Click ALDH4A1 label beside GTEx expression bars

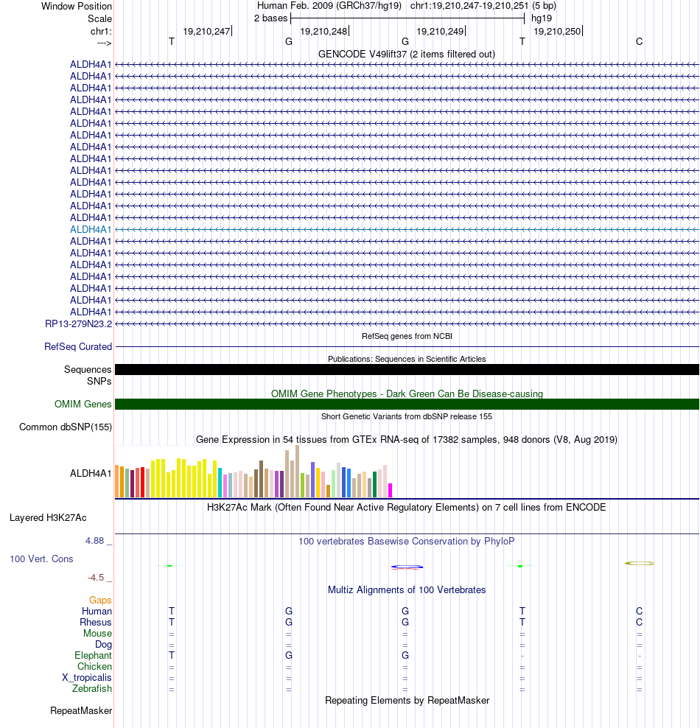[91, 473]
